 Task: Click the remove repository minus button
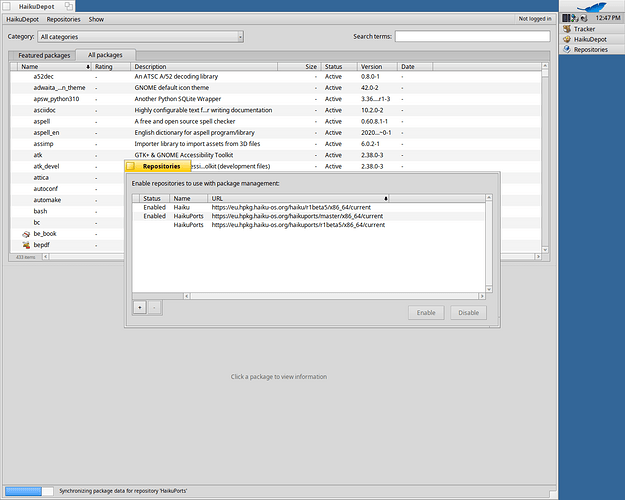154,307
